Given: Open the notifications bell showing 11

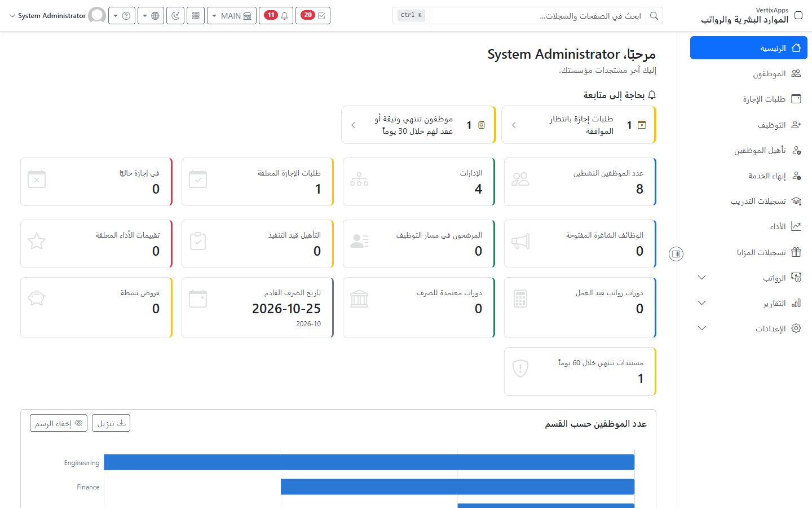Looking at the screenshot, I should coord(276,16).
